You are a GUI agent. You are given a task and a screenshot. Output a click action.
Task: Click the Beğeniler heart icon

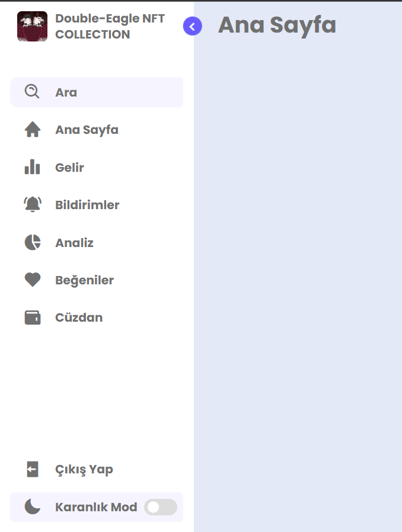pyautogui.click(x=33, y=280)
